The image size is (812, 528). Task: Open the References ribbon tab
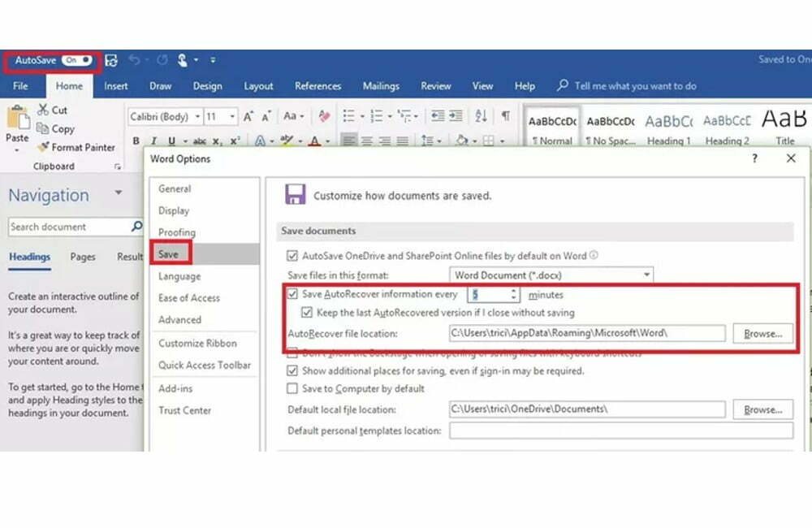point(317,86)
